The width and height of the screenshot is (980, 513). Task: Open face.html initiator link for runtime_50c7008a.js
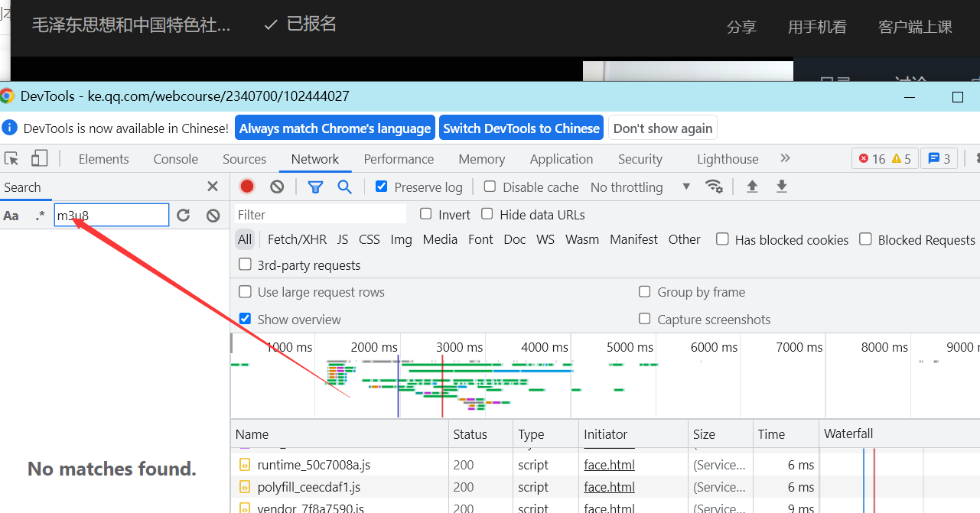pyautogui.click(x=610, y=465)
